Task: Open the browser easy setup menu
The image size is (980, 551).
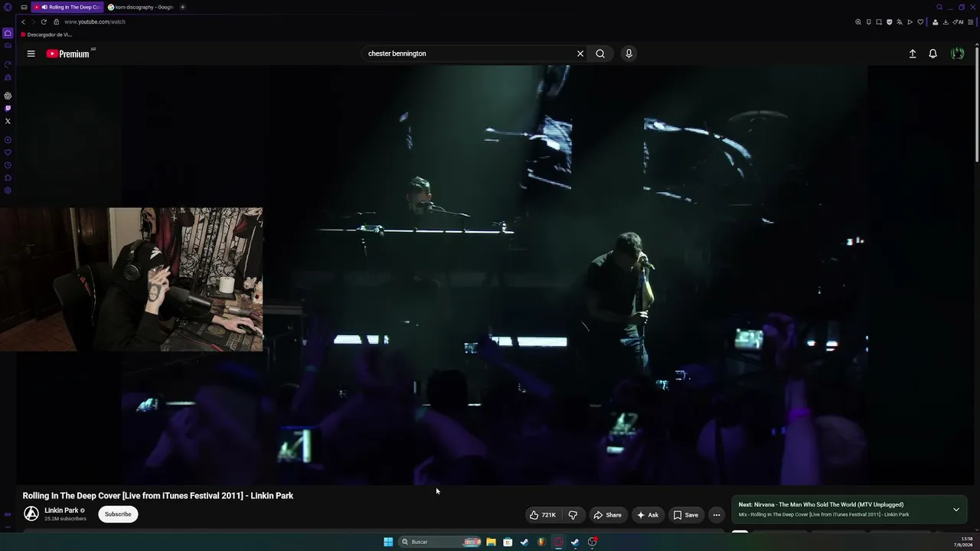Action: pos(972,21)
